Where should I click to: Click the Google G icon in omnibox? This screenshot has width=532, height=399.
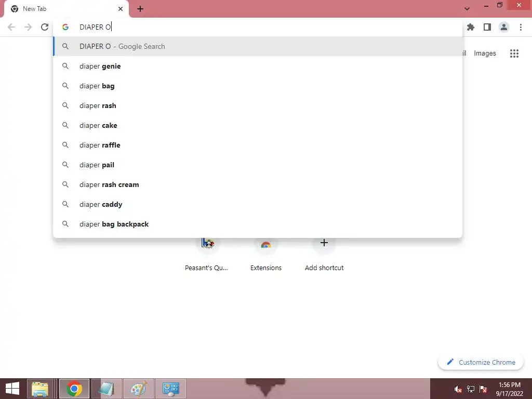[65, 27]
